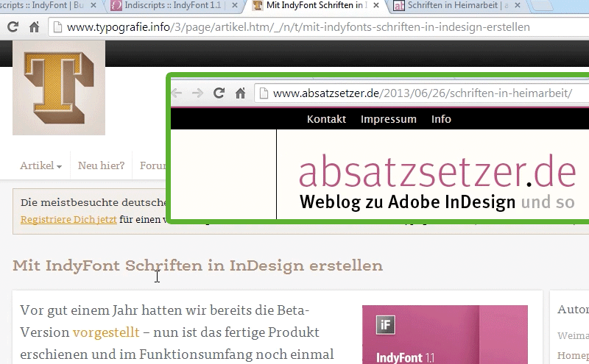The image size is (589, 364).
Task: Click the Typografie T logo
Action: [59, 88]
